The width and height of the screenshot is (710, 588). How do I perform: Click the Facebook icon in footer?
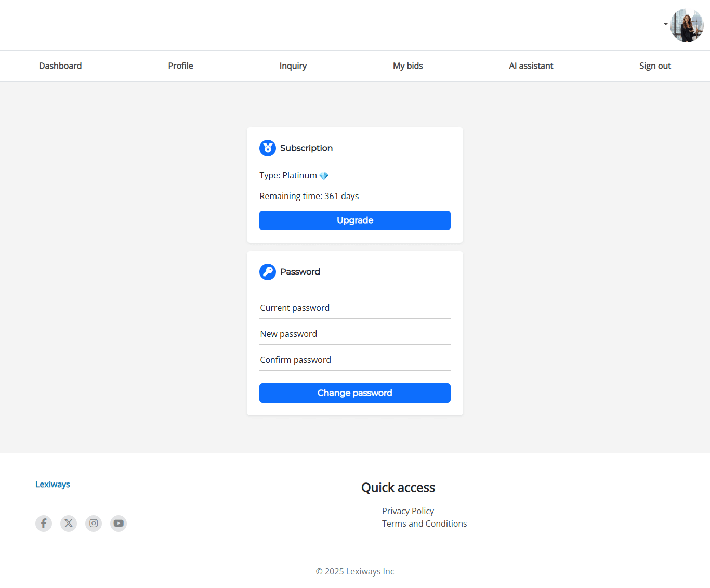coord(44,523)
